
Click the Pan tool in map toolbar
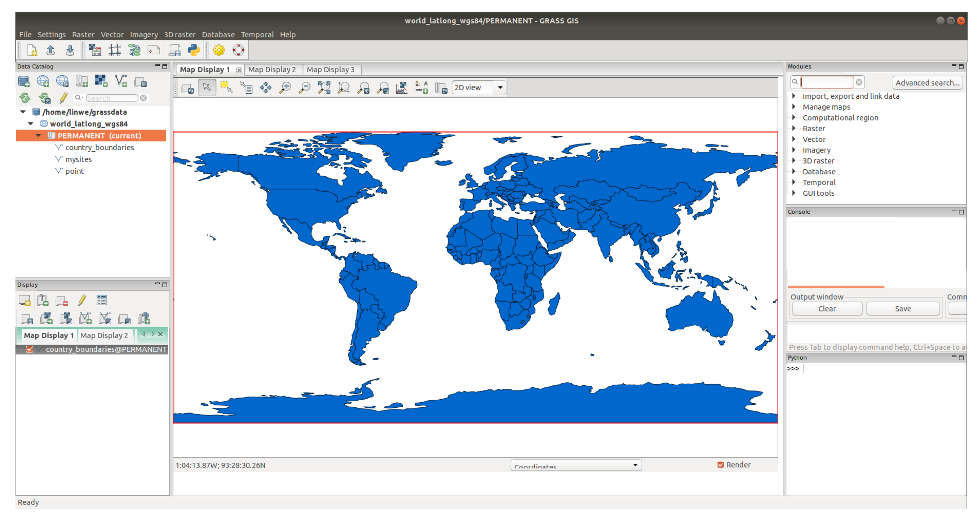coord(266,88)
